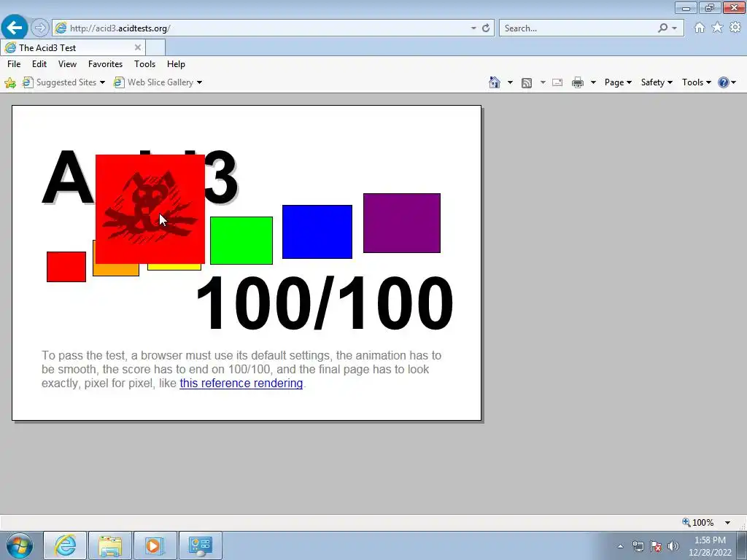This screenshot has height=560, width=747.
Task: Click the small red square
Action: click(66, 267)
